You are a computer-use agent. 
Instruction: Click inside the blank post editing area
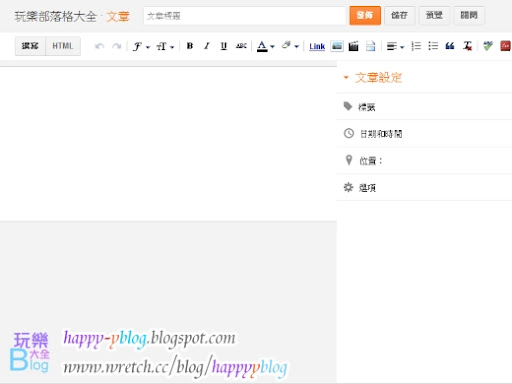[168, 143]
